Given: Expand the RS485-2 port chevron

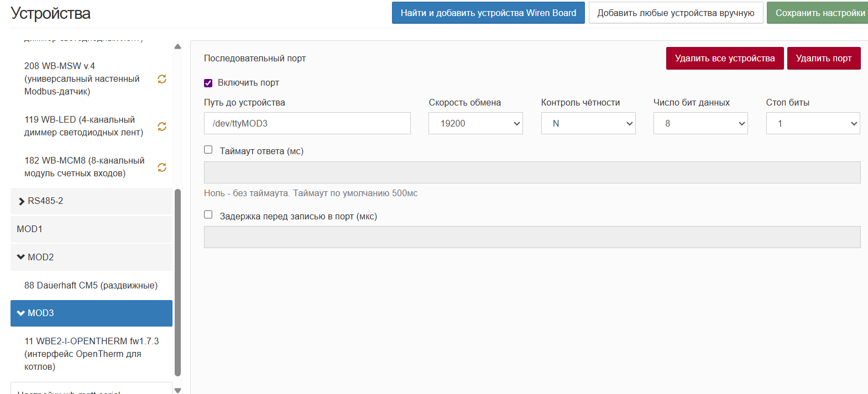Looking at the screenshot, I should (22, 201).
